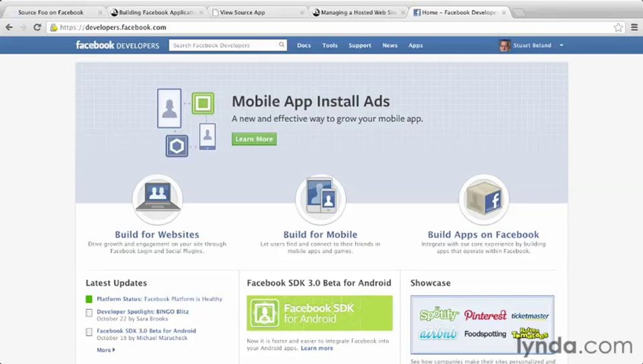Click the Facebook SDK 3.0 Beta document icon
The image size is (643, 364).
(89, 332)
